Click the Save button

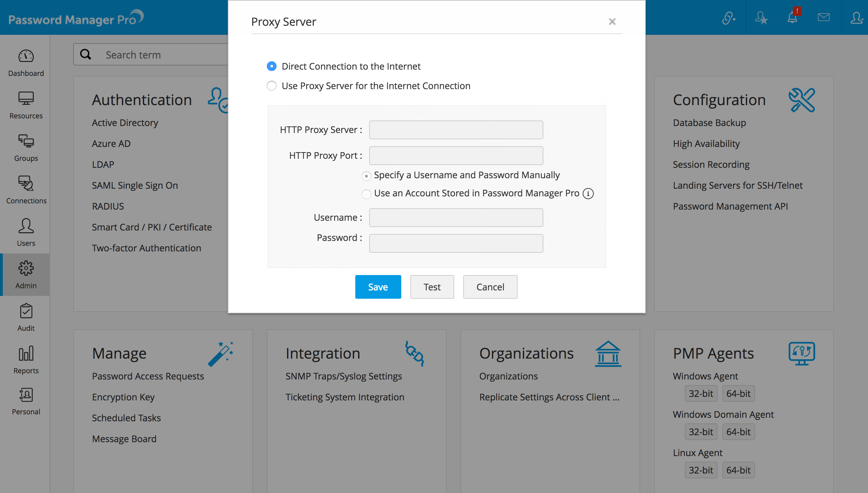coord(378,287)
